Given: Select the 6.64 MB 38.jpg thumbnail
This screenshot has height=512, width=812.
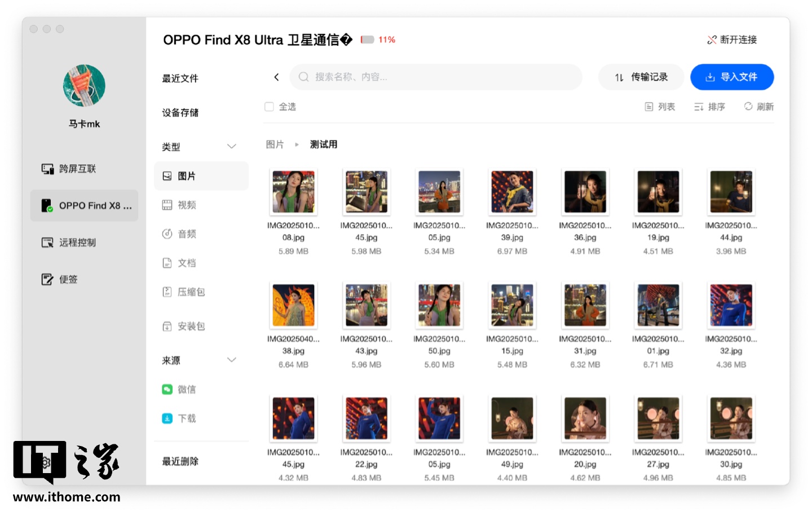Looking at the screenshot, I should [293, 306].
